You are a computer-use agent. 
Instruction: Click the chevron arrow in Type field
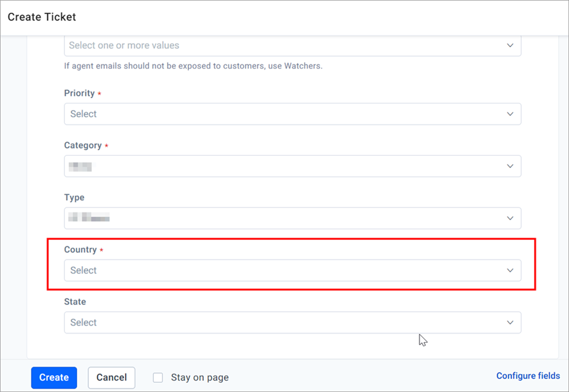coord(510,218)
